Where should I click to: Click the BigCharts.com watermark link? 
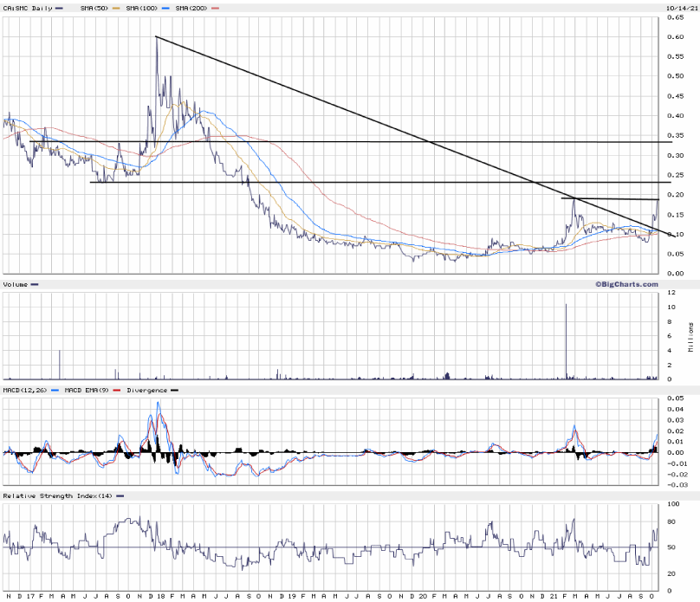point(625,283)
